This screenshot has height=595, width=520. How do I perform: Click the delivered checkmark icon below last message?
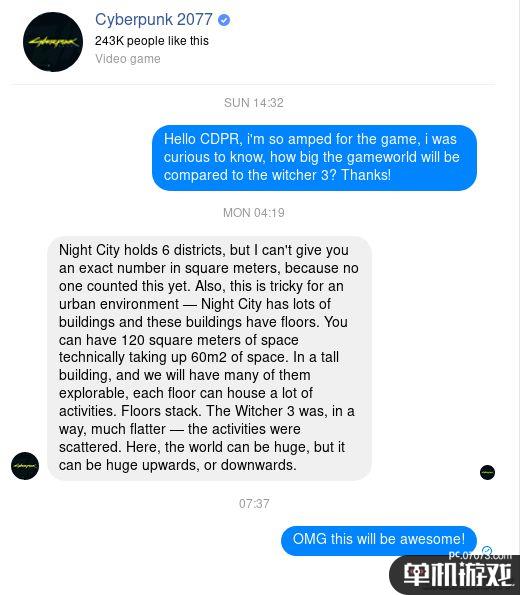487,551
